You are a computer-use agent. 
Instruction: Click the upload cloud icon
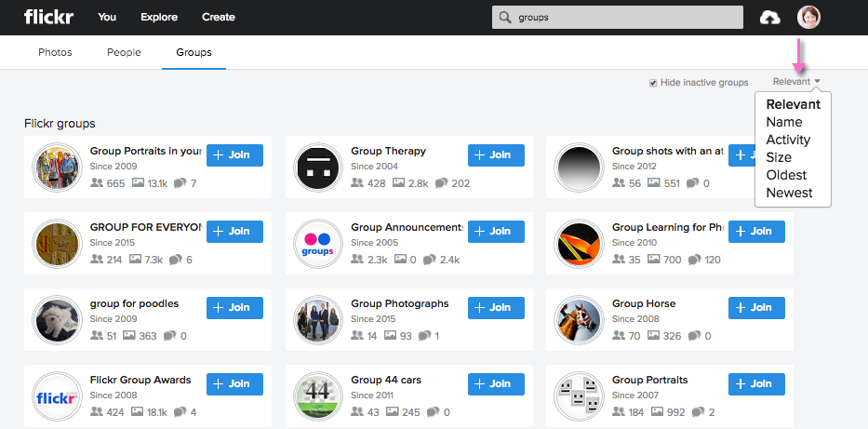click(769, 18)
